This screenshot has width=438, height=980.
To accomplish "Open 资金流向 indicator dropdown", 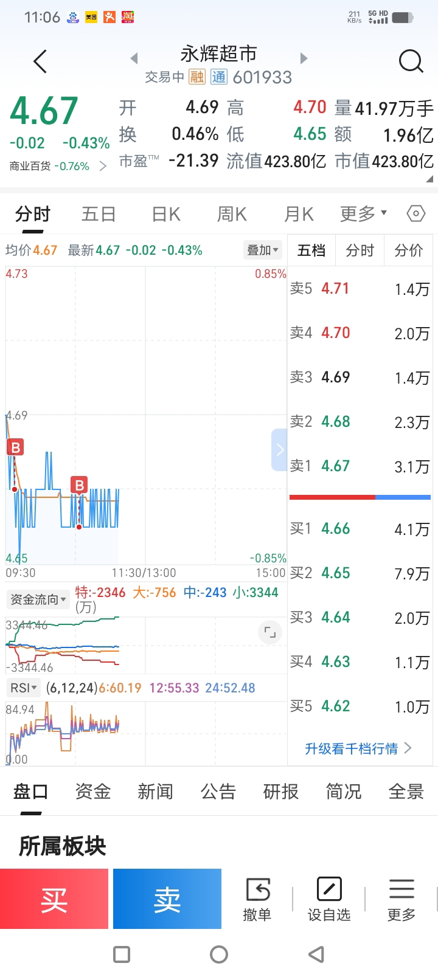I will (38, 599).
